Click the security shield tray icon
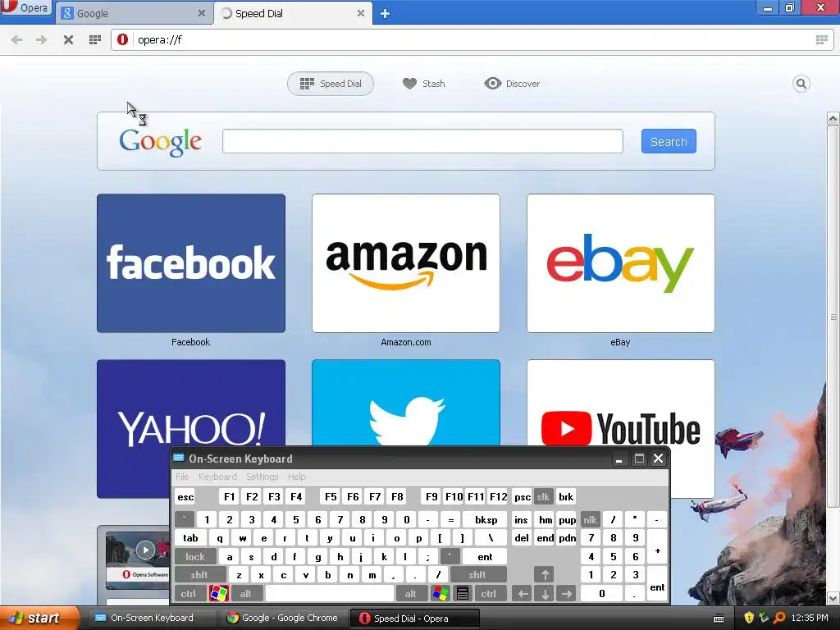The width and height of the screenshot is (840, 630). (749, 618)
